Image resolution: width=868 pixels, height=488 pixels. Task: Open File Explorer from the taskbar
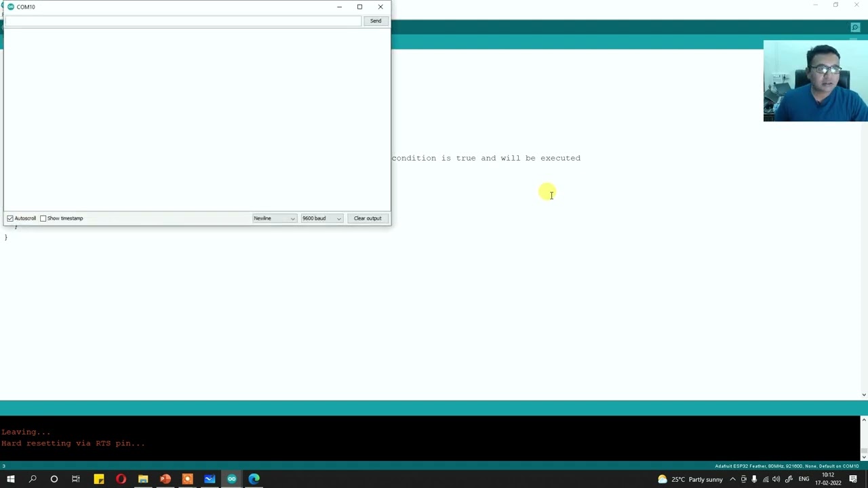pyautogui.click(x=143, y=479)
